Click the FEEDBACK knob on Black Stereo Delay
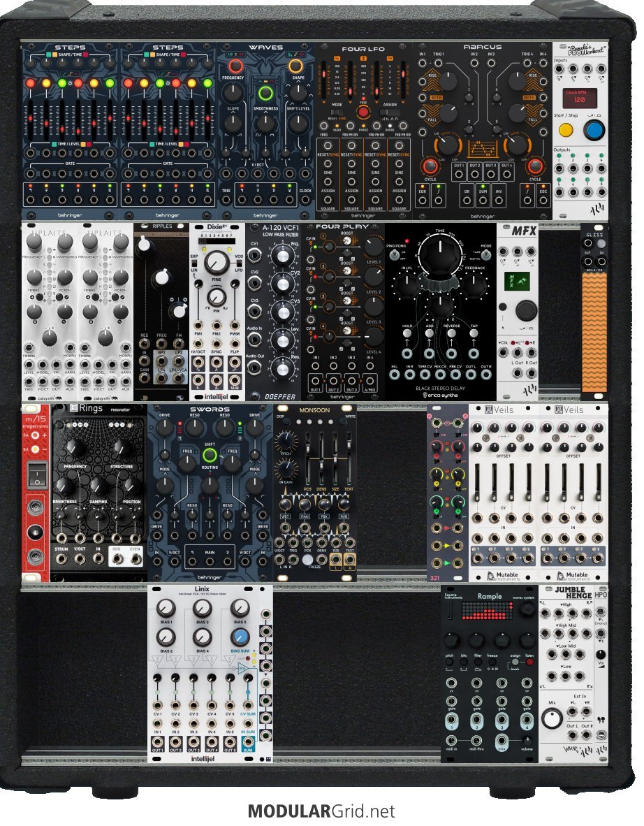 (x=474, y=286)
